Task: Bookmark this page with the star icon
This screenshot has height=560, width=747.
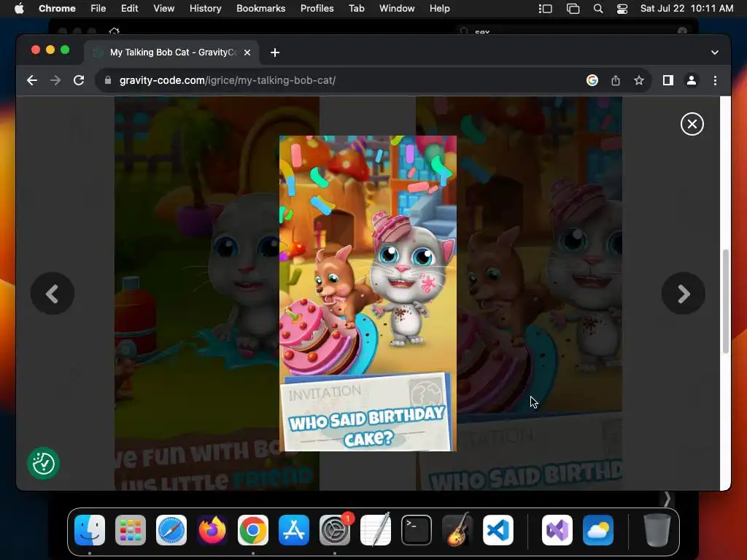Action: [639, 80]
